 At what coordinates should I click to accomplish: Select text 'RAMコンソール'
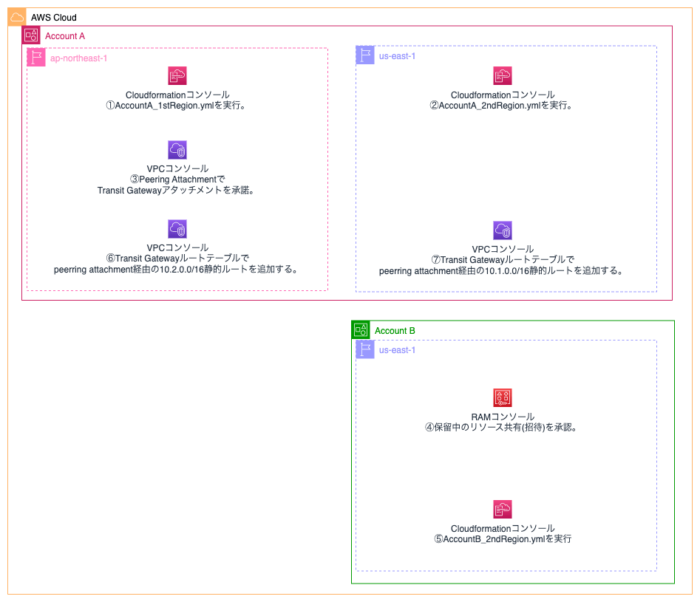pyautogui.click(x=503, y=417)
